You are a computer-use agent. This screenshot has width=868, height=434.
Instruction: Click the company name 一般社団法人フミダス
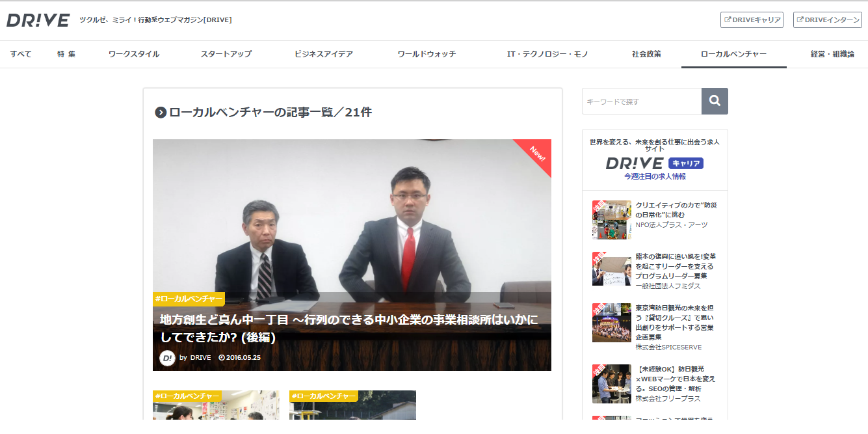(x=668, y=286)
